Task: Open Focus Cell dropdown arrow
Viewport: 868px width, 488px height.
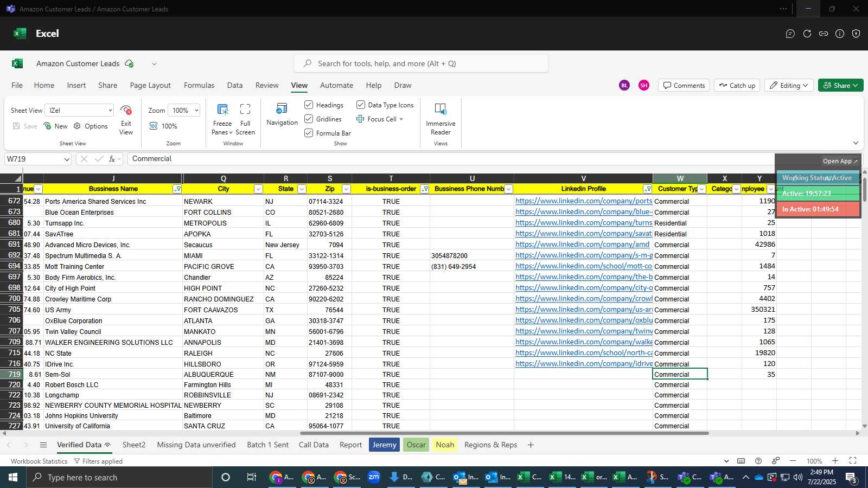Action: coord(401,119)
